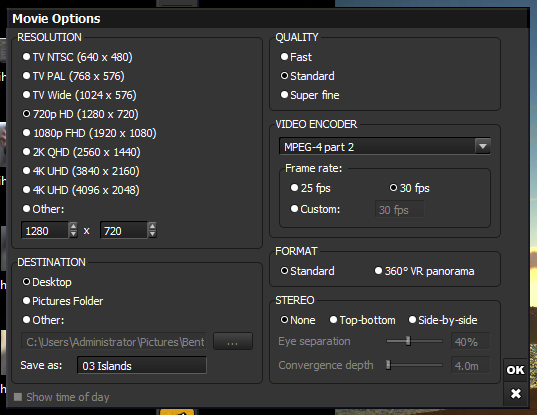537x415 pixels.
Task: Toggle Show time of day checkbox
Action: (18, 397)
